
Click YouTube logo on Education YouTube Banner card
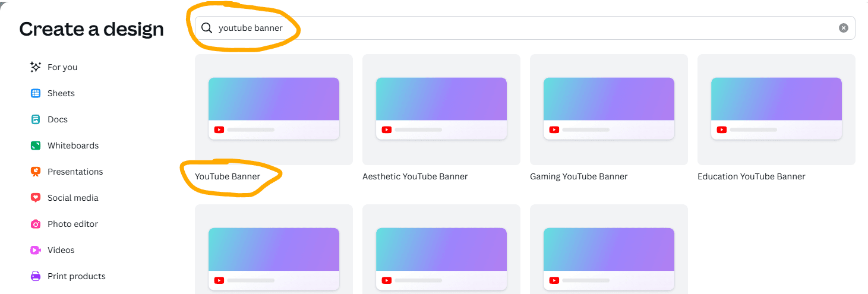[722, 129]
